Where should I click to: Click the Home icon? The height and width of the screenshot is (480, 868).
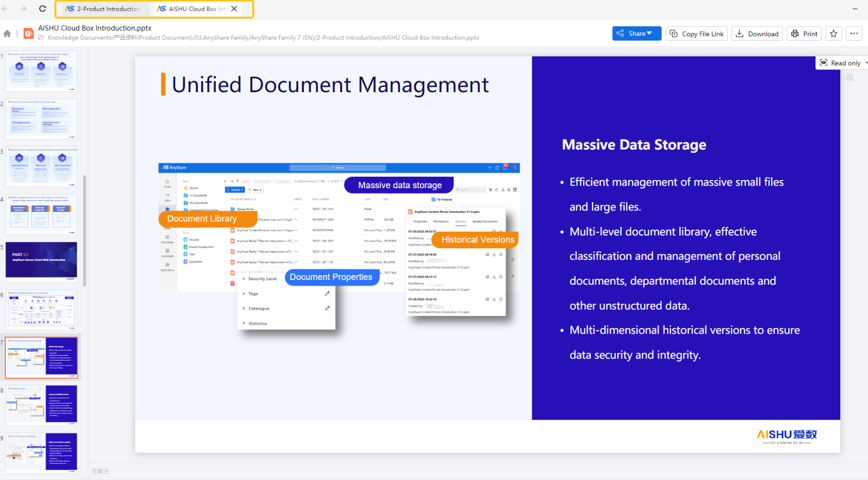7,34
